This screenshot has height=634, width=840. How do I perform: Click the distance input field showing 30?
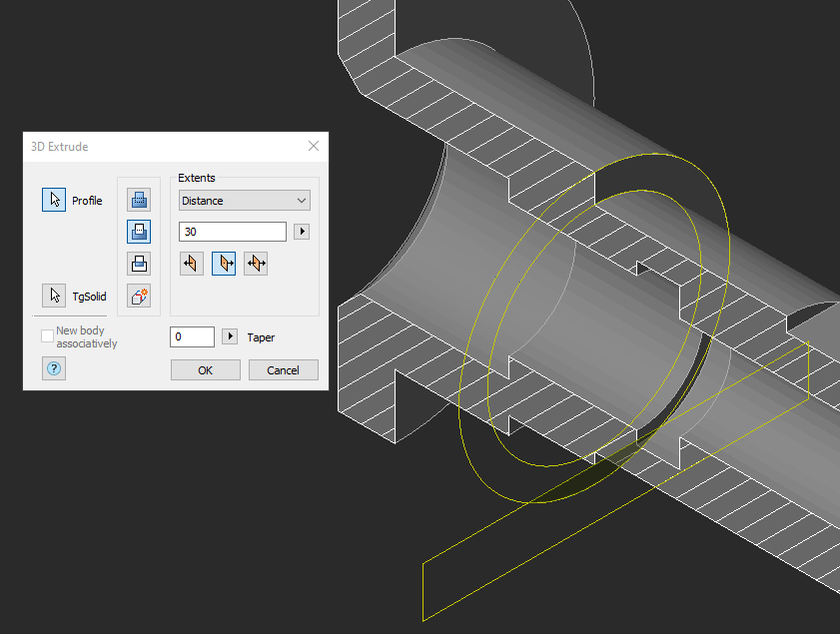[x=233, y=232]
